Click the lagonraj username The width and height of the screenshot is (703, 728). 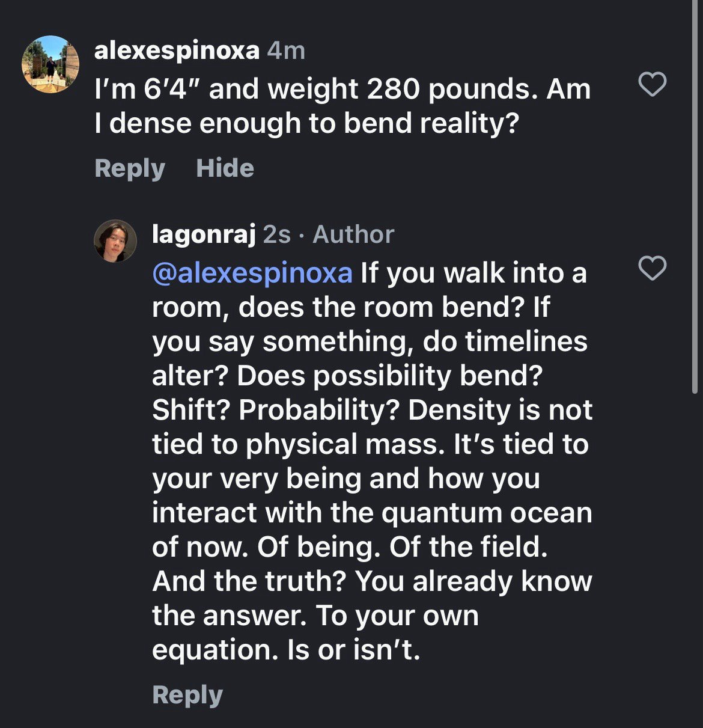point(204,234)
